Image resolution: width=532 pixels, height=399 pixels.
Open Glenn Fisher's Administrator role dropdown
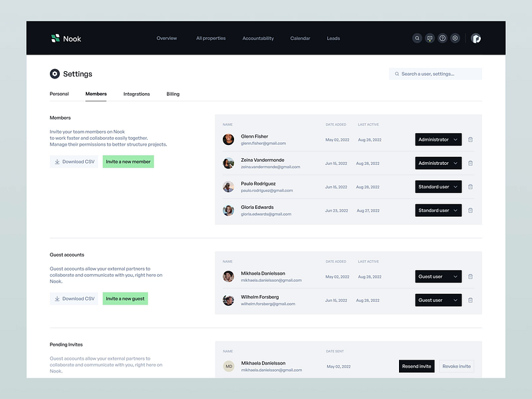438,140
